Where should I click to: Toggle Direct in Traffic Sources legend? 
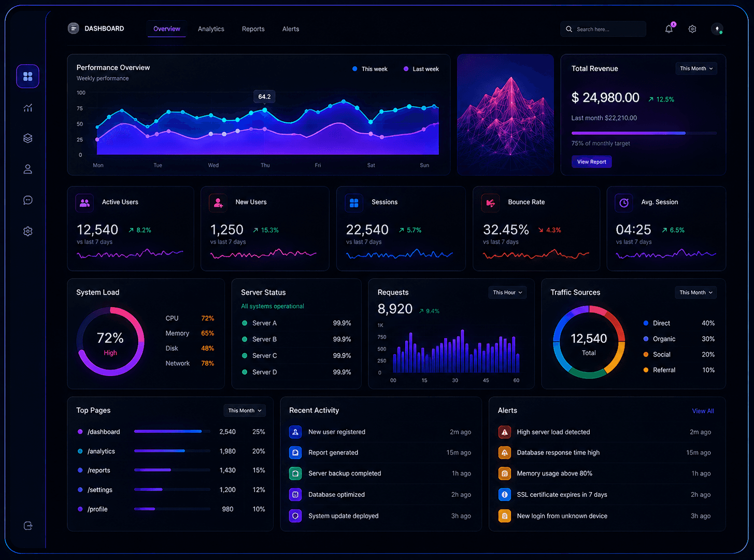tap(657, 323)
